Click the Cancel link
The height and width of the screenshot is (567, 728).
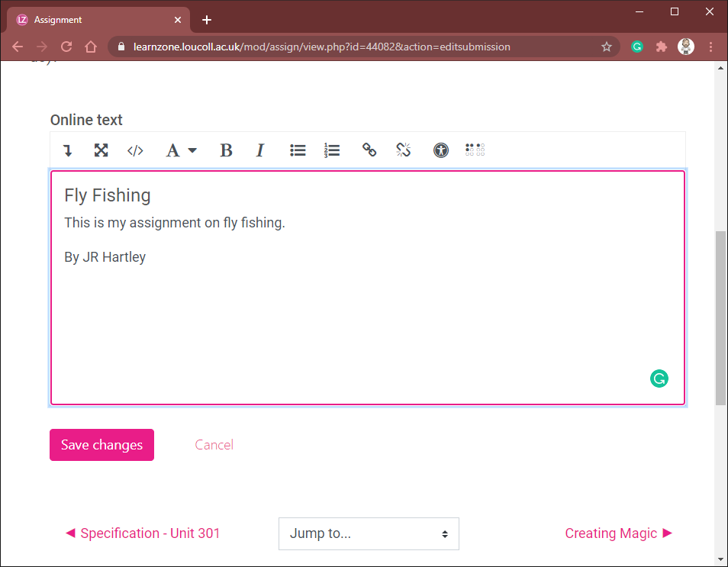[x=214, y=445]
